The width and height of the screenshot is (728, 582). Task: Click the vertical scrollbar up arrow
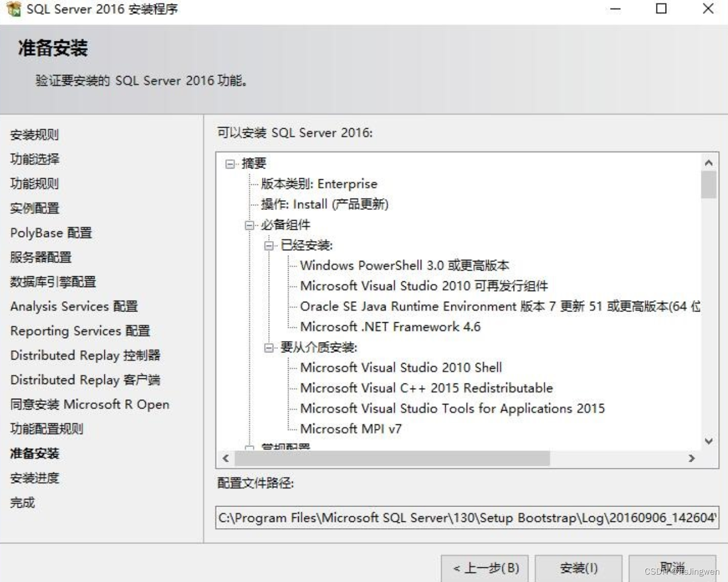tap(709, 163)
